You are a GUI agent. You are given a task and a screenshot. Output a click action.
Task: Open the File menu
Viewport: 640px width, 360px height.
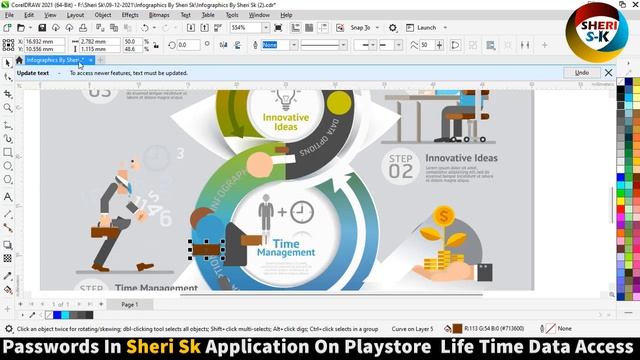(x=9, y=15)
